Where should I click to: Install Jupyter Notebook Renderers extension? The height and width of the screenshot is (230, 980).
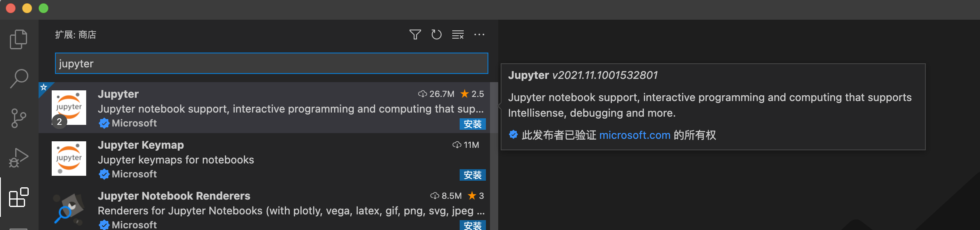(x=472, y=225)
